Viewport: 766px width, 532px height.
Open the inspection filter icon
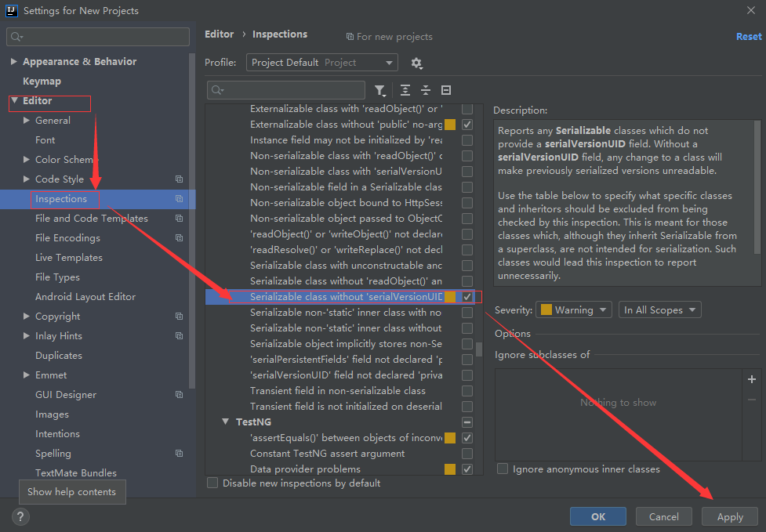click(381, 89)
